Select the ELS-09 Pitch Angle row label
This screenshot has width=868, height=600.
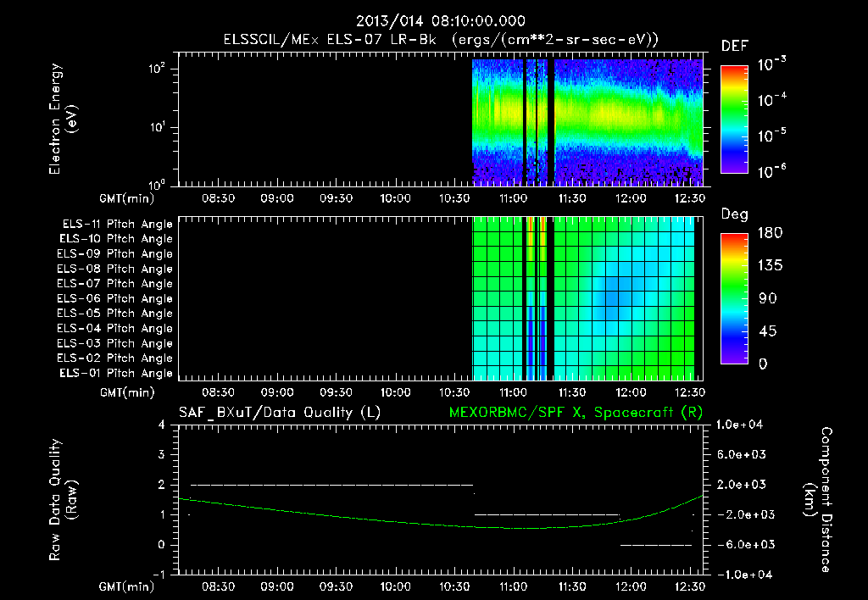pos(114,254)
